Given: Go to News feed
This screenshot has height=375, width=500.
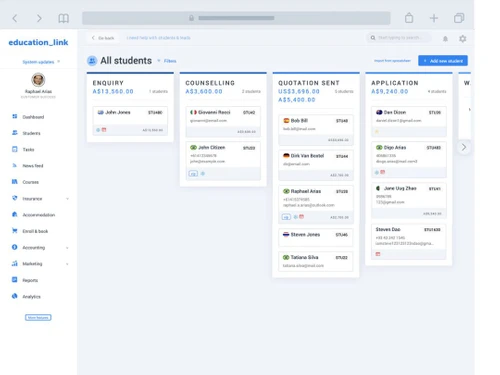Looking at the screenshot, I should coord(33,166).
